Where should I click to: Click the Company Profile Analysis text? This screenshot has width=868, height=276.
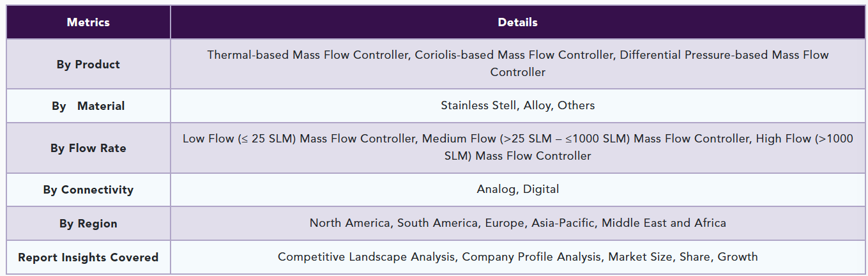pos(531,257)
